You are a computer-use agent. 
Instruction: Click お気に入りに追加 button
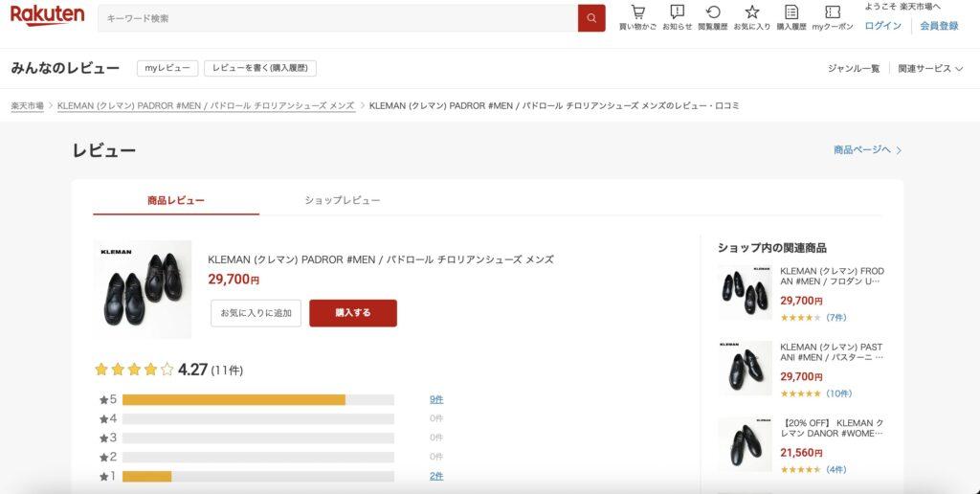[x=256, y=313]
